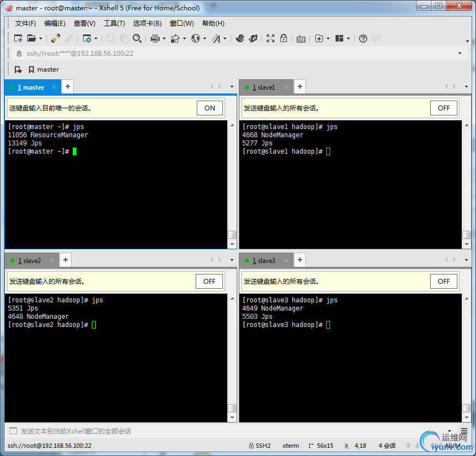The image size is (476, 456).
Task: Toggle the ON button in master pane
Action: [x=210, y=108]
